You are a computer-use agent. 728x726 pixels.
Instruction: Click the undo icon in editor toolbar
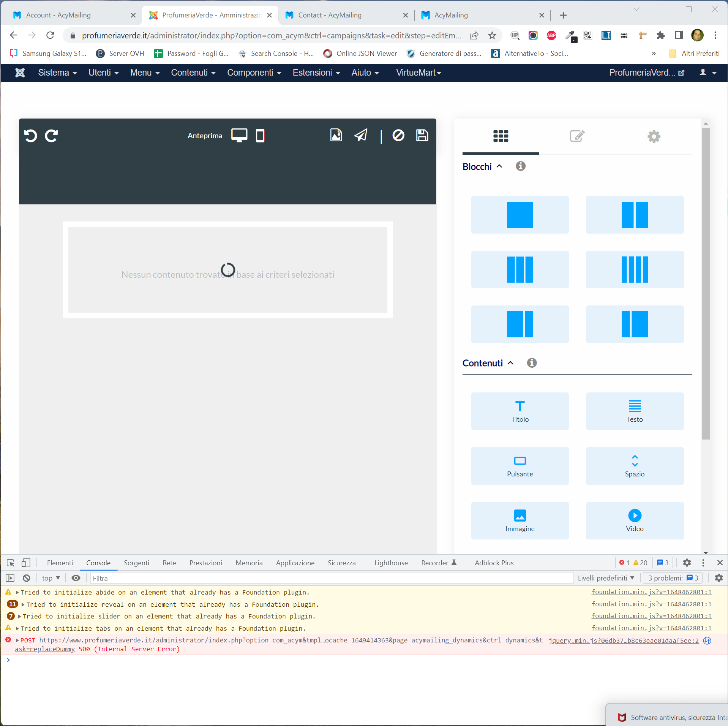tap(31, 136)
